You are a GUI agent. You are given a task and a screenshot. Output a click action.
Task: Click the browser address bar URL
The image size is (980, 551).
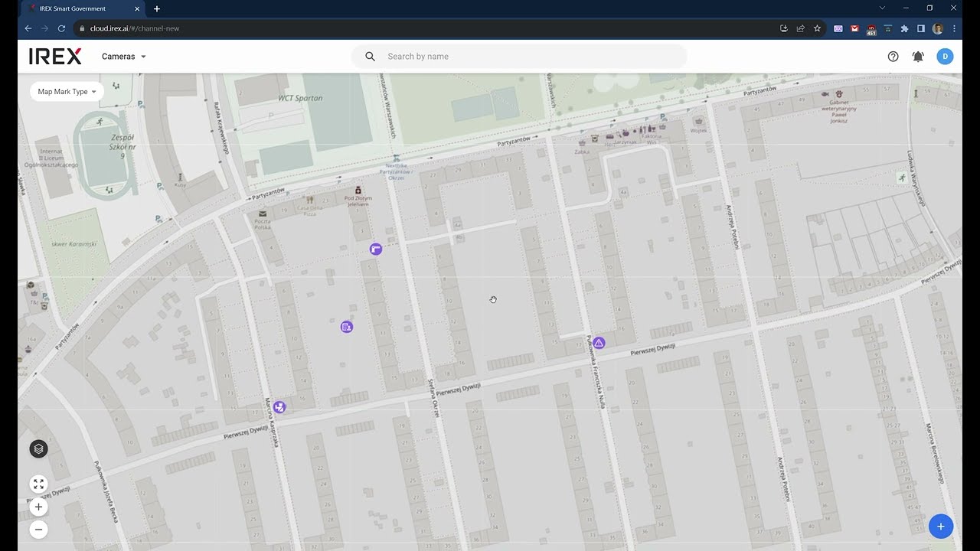pos(135,28)
